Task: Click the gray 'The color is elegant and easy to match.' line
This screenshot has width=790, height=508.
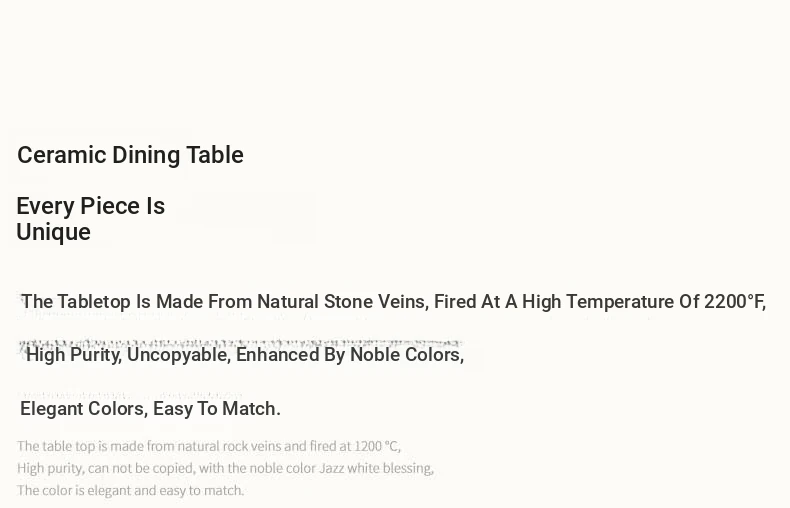Action: (130, 490)
